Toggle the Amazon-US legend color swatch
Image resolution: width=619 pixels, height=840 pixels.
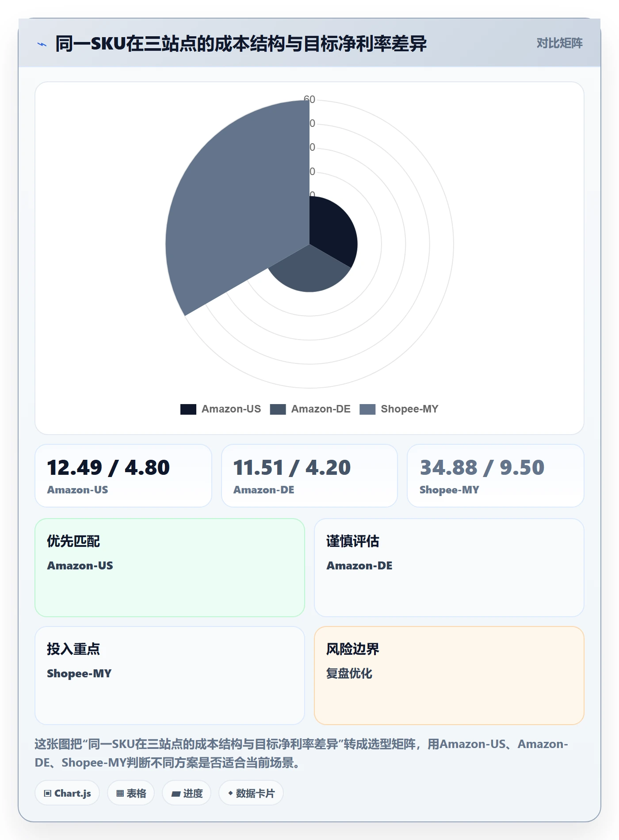tap(188, 409)
